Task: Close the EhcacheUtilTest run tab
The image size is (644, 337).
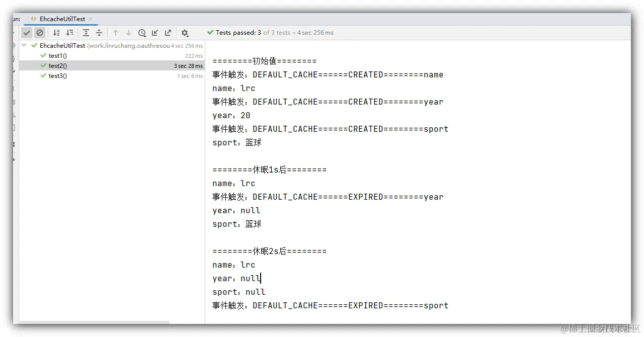Action: pyautogui.click(x=91, y=19)
